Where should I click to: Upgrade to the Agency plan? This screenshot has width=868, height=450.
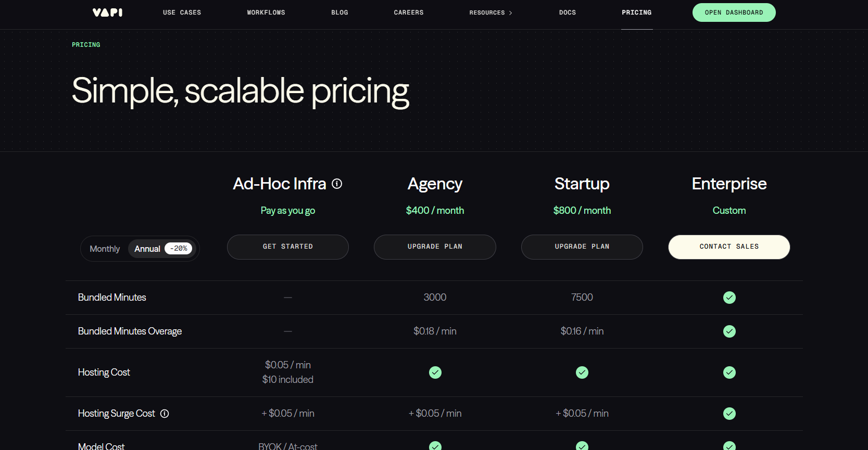click(x=435, y=247)
